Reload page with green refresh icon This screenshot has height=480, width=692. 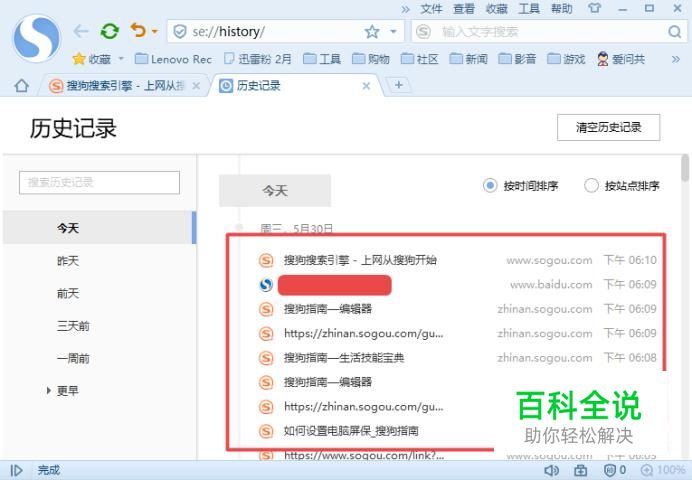(x=109, y=31)
